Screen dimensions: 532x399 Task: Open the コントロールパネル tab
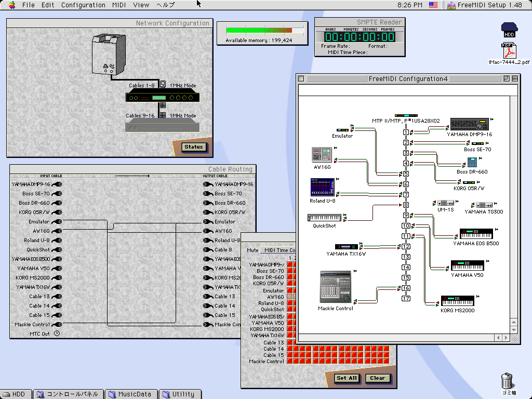pyautogui.click(x=69, y=394)
